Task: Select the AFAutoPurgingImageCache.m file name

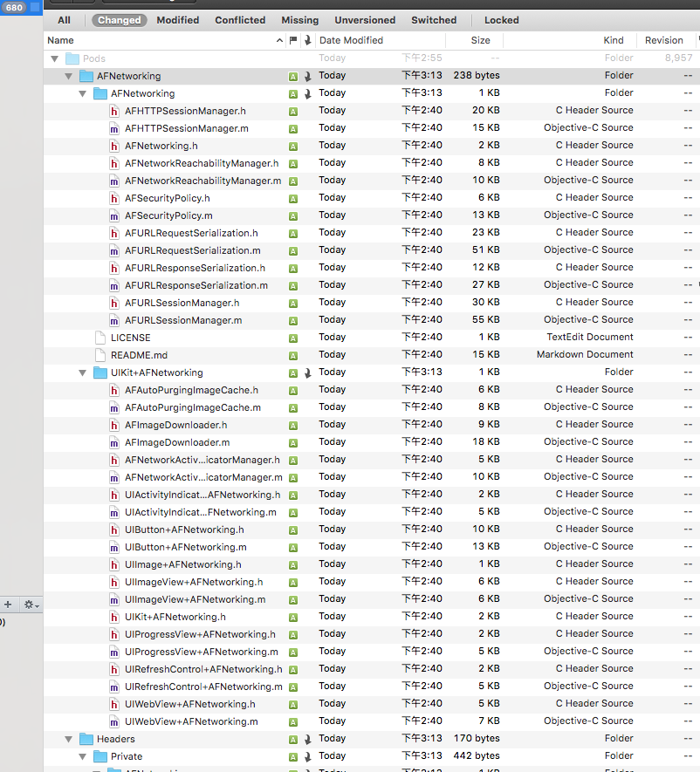Action: coord(193,407)
